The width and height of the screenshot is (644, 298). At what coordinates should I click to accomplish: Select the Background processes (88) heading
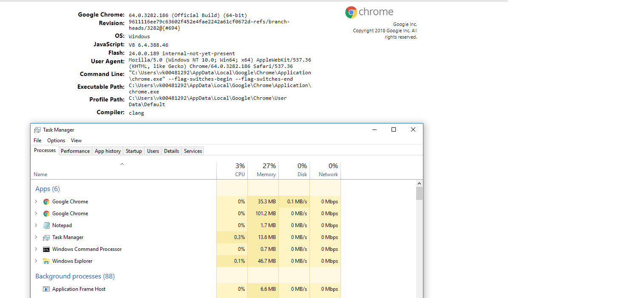[75, 276]
